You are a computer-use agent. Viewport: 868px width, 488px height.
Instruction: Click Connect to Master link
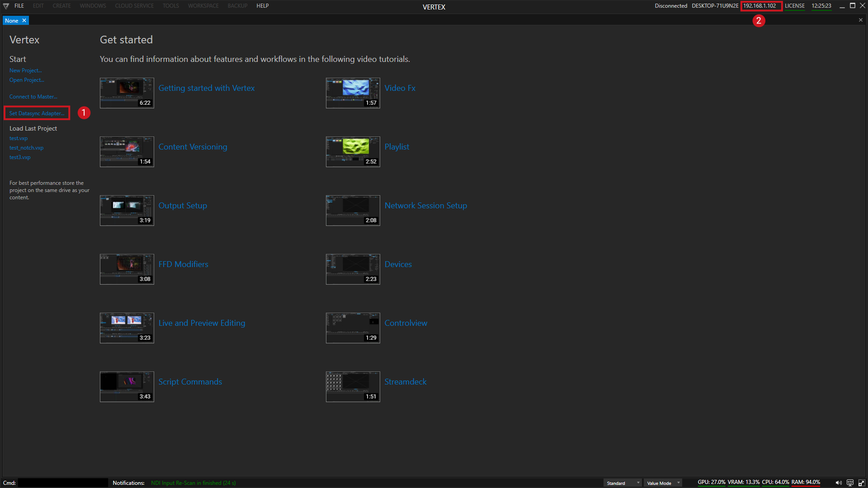tap(33, 97)
